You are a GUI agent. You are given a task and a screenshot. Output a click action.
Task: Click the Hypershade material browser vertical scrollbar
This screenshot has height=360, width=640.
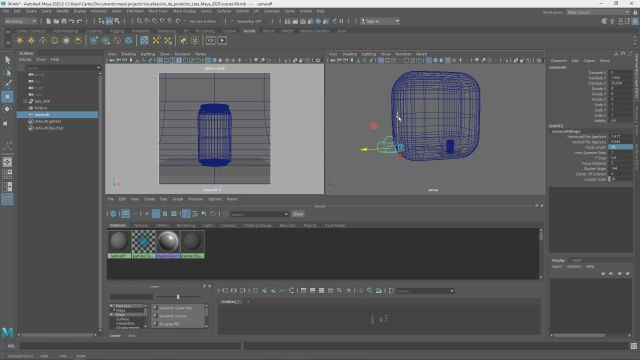(541, 253)
